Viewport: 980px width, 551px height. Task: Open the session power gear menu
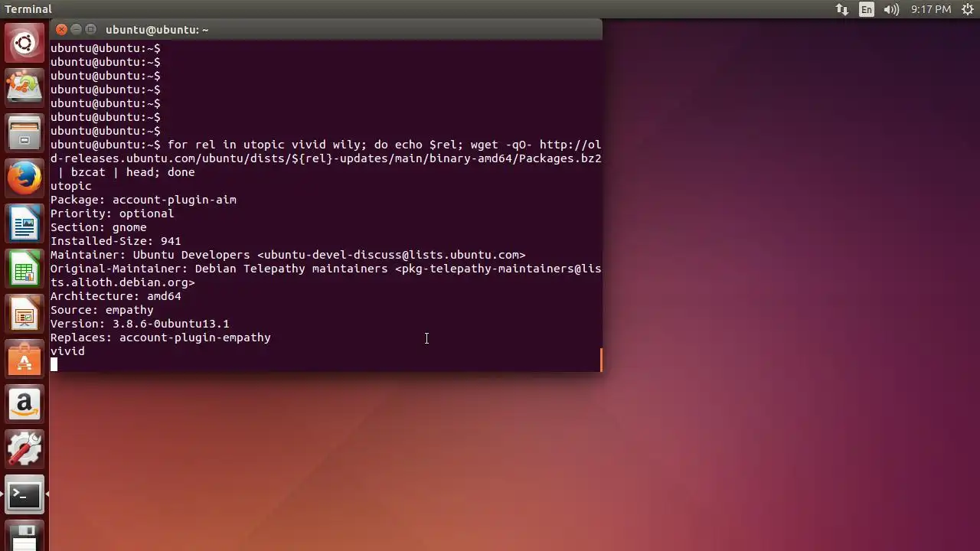(967, 9)
